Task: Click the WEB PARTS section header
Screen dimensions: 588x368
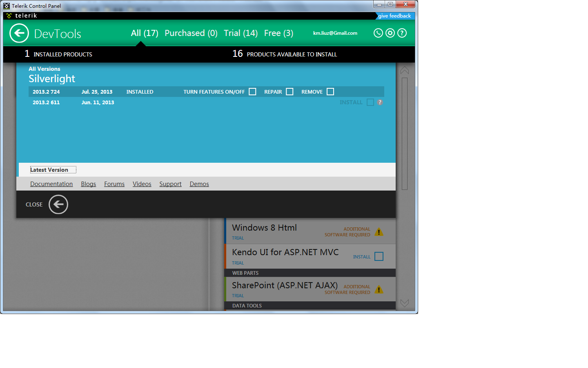Action: point(310,273)
